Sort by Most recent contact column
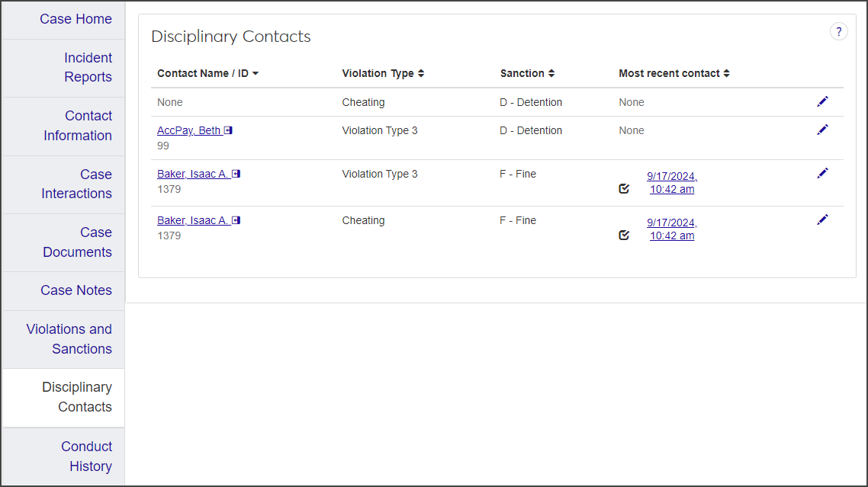This screenshot has height=487, width=868. tap(674, 73)
